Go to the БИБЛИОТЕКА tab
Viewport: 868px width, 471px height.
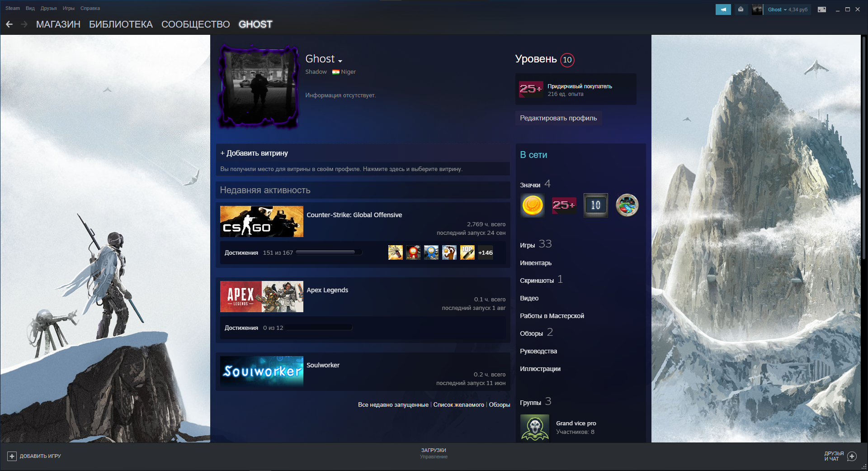(121, 24)
